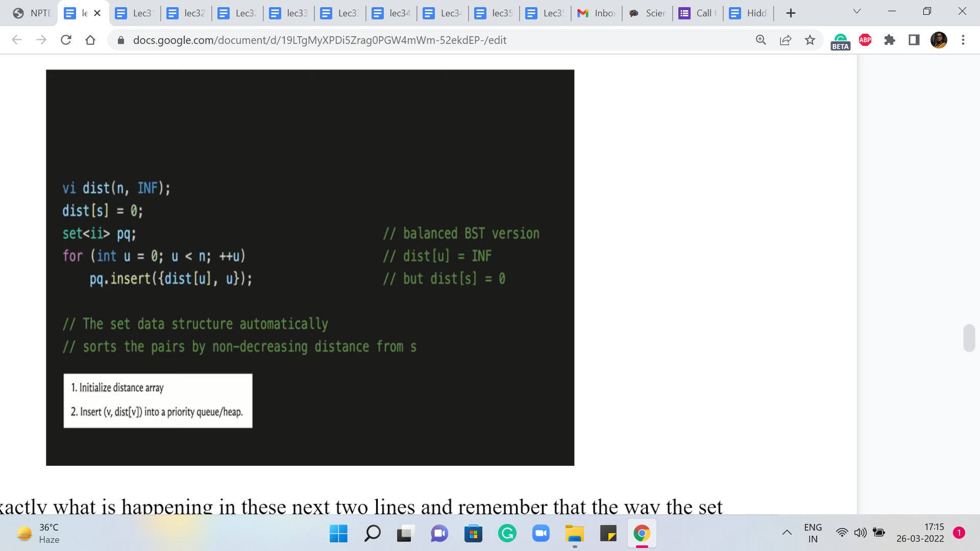Viewport: 980px width, 551px height.
Task: Toggle the browser side panel
Action: click(x=914, y=40)
